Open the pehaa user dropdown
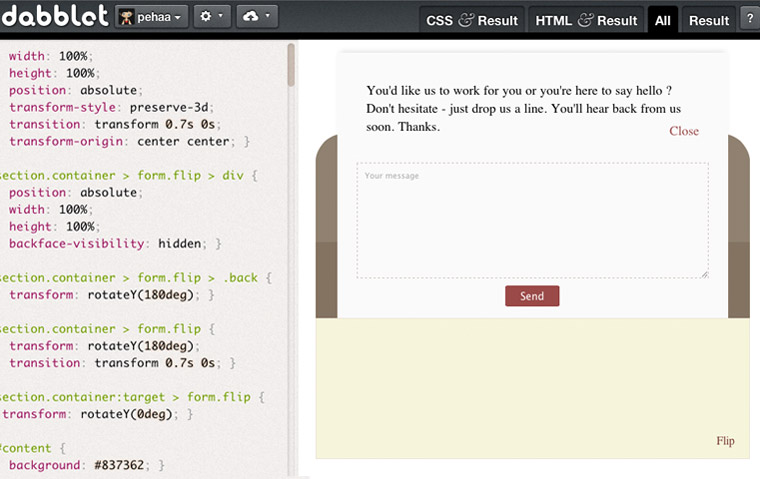Screen dimensions: 760x479 click(x=152, y=17)
